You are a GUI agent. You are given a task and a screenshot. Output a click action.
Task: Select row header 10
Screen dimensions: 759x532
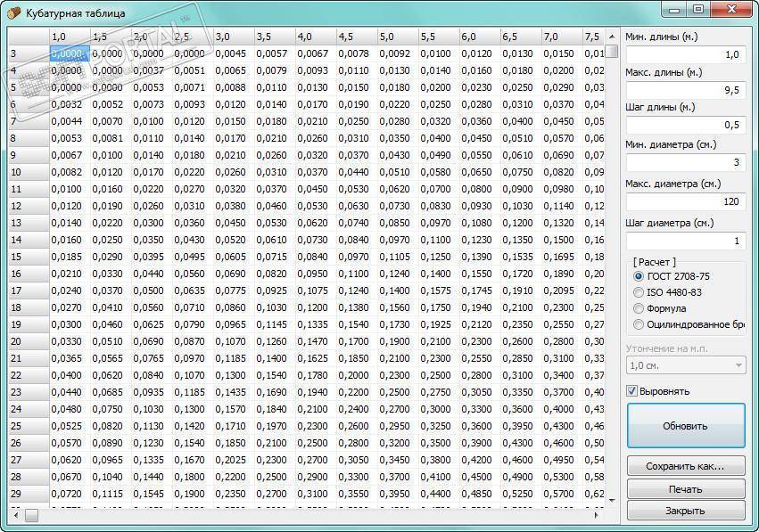click(x=29, y=172)
